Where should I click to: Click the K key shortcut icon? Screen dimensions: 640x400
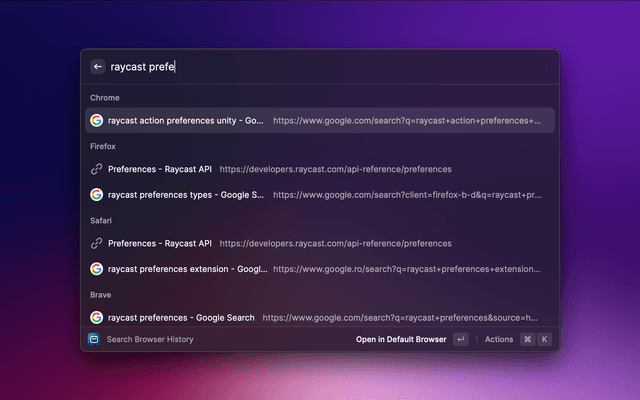(x=544, y=339)
